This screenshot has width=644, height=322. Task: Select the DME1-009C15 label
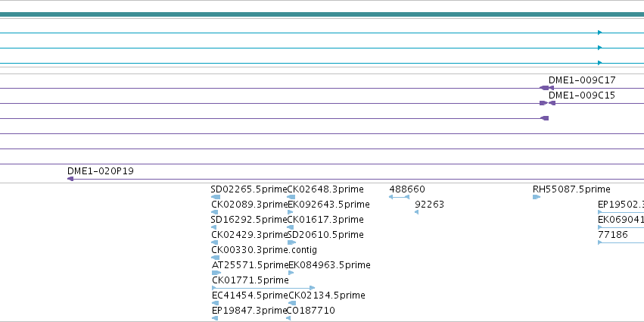tap(582, 95)
